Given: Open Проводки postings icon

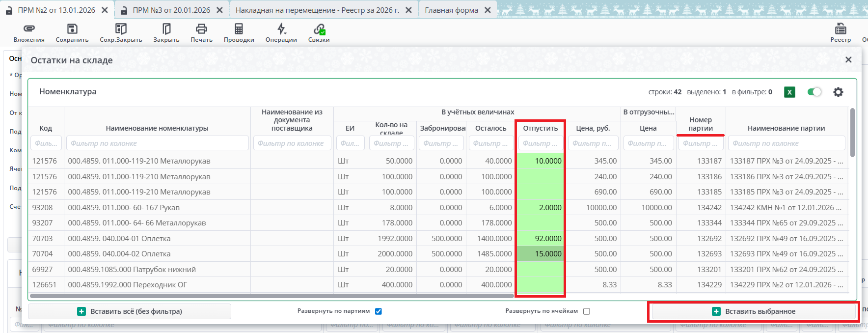Looking at the screenshot, I should click(x=239, y=29).
